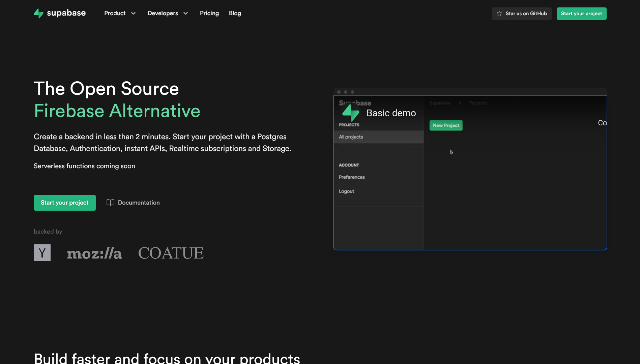Click The Open Source heading
Image resolution: width=640 pixels, height=364 pixels.
(106, 89)
